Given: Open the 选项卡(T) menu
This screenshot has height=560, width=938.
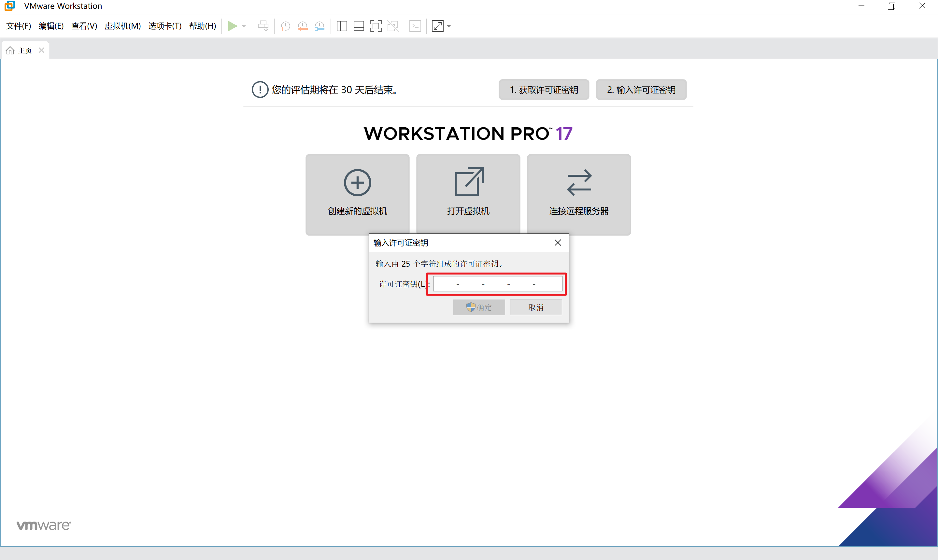Looking at the screenshot, I should click(x=164, y=26).
